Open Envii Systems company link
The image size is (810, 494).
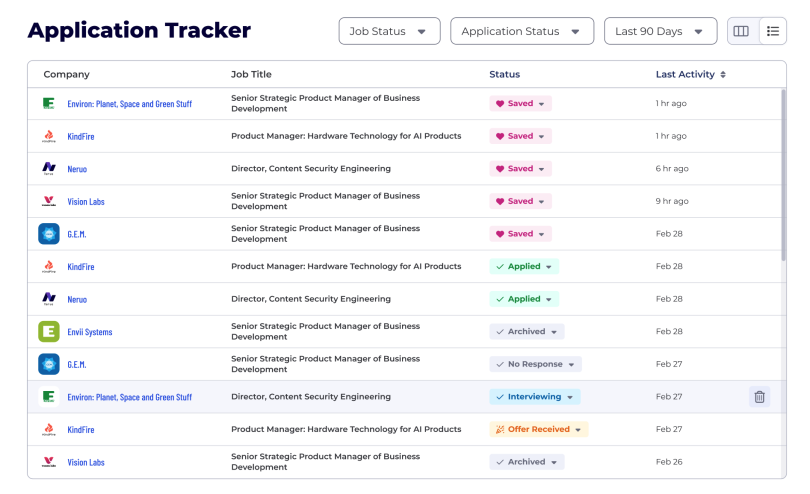[x=89, y=332]
